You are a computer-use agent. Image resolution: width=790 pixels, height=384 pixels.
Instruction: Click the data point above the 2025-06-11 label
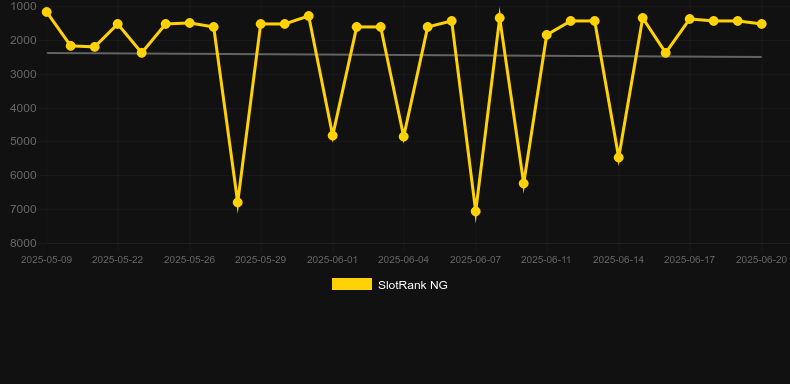pos(547,35)
